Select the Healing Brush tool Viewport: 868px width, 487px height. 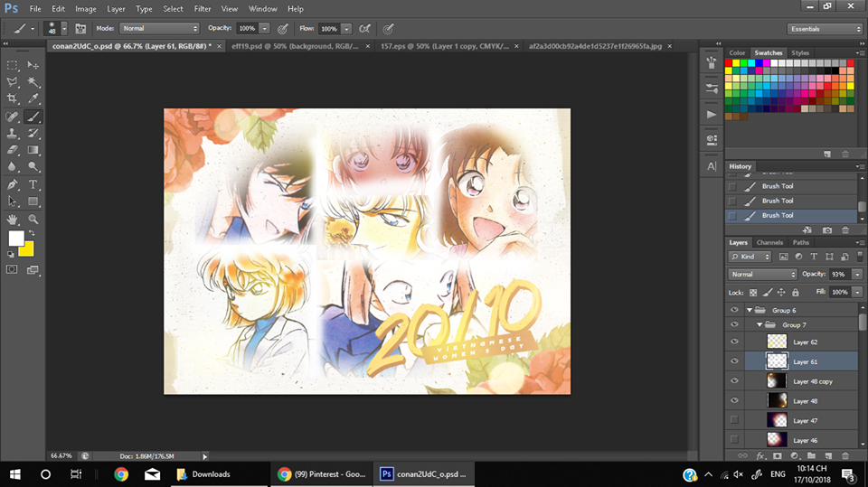[x=12, y=117]
